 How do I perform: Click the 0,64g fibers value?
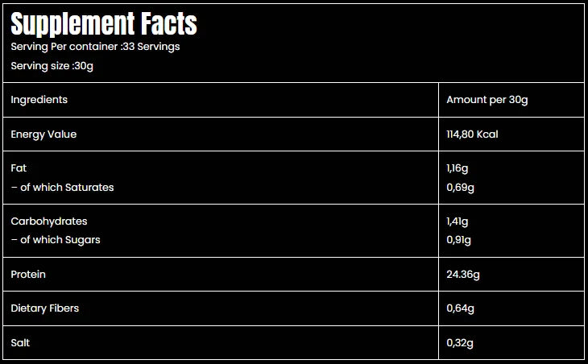click(x=460, y=308)
